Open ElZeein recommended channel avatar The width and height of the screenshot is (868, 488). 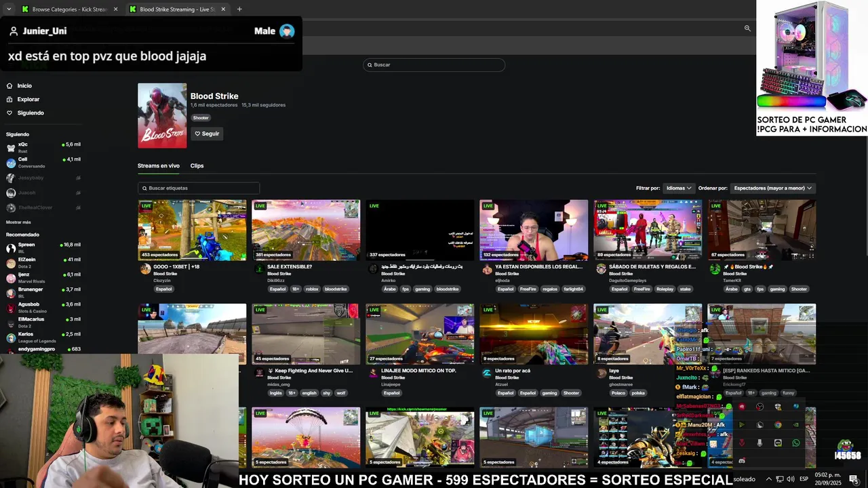[x=11, y=263]
